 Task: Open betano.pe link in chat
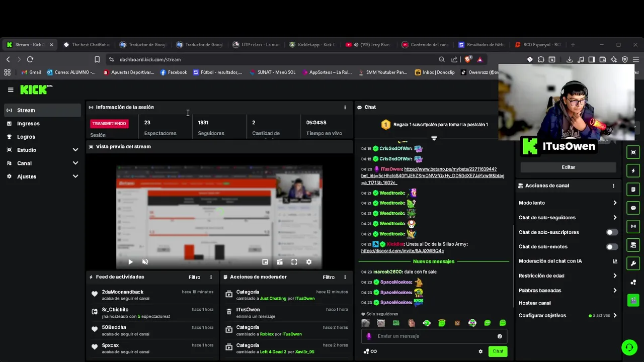[433, 176]
